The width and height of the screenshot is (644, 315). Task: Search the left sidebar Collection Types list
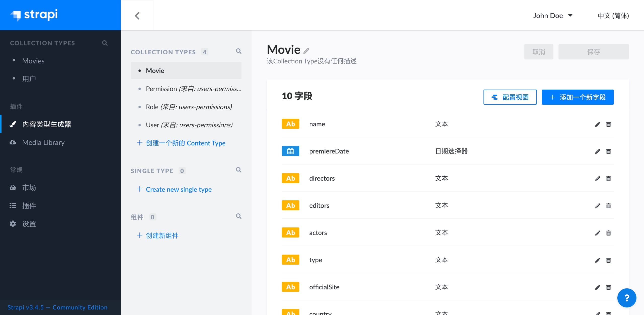click(105, 43)
